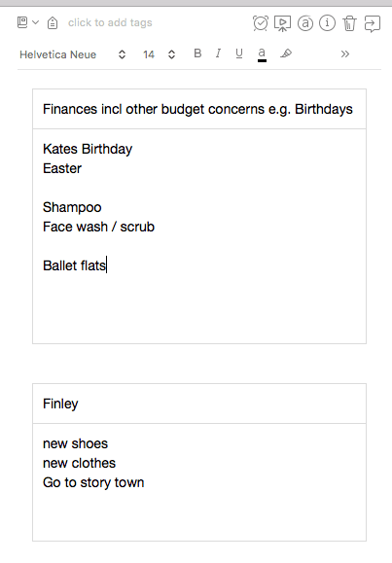Click the notebook icon

(x=22, y=22)
